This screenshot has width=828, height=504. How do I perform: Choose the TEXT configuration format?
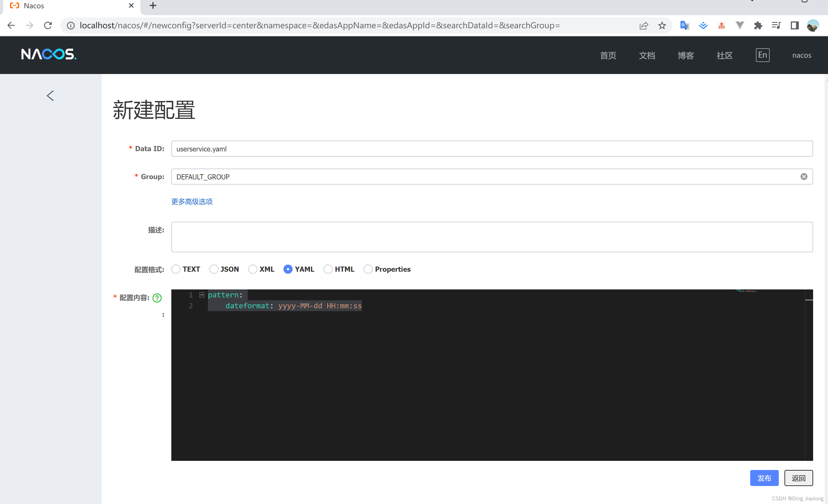tap(176, 269)
